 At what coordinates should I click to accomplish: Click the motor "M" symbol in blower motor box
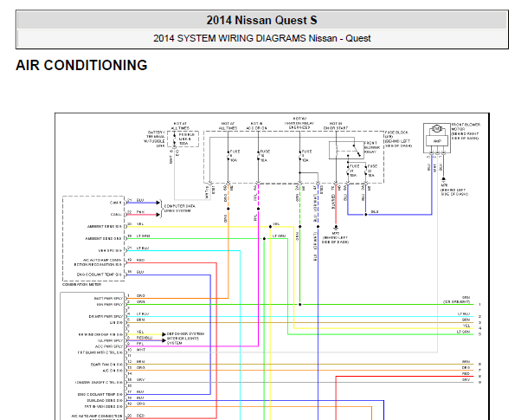pyautogui.click(x=437, y=129)
